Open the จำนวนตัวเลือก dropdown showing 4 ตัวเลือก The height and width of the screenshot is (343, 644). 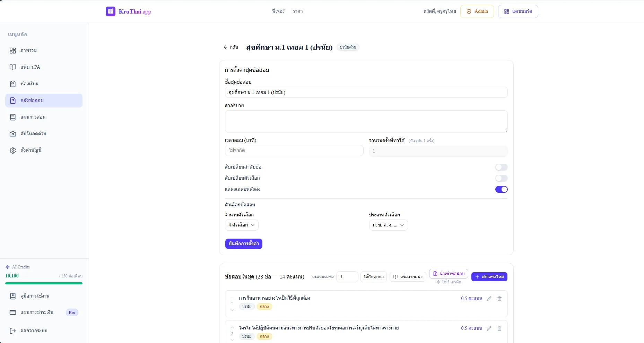coord(242,225)
